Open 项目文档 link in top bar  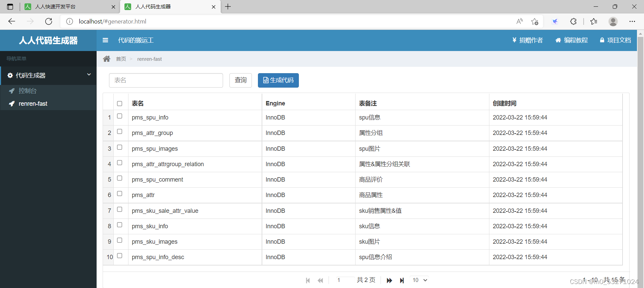point(615,40)
